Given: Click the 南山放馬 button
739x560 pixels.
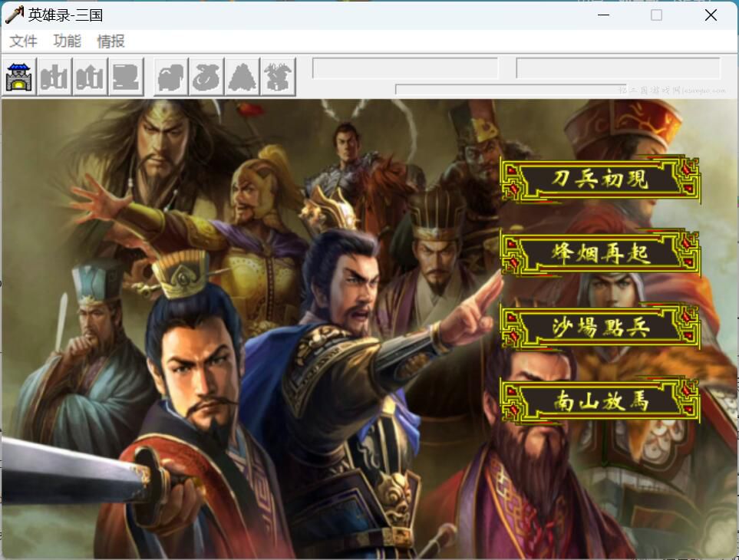Looking at the screenshot, I should (x=600, y=400).
